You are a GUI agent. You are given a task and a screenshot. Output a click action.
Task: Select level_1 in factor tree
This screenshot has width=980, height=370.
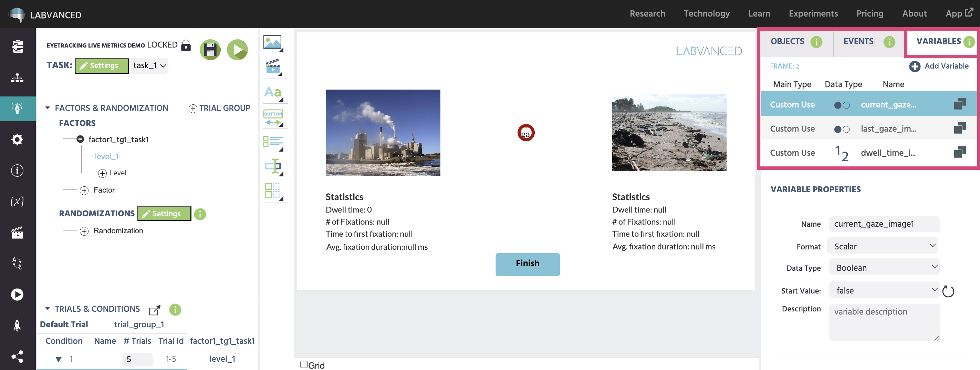(x=107, y=156)
